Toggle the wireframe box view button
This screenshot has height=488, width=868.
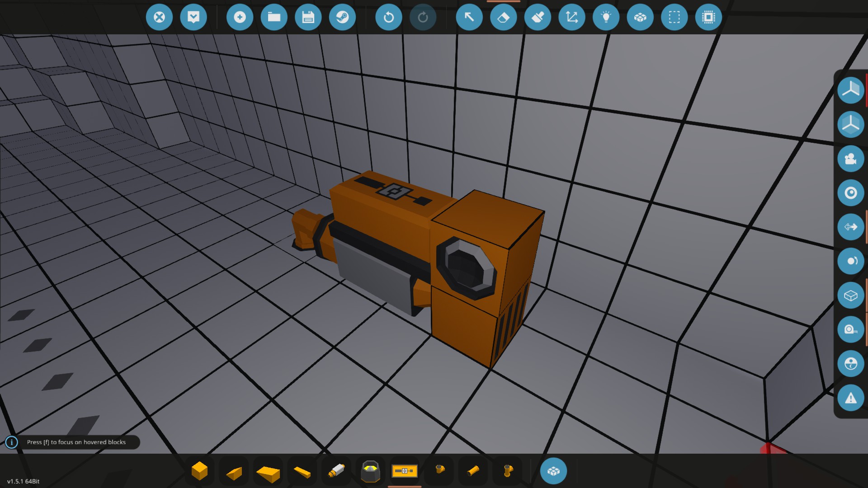coord(850,296)
